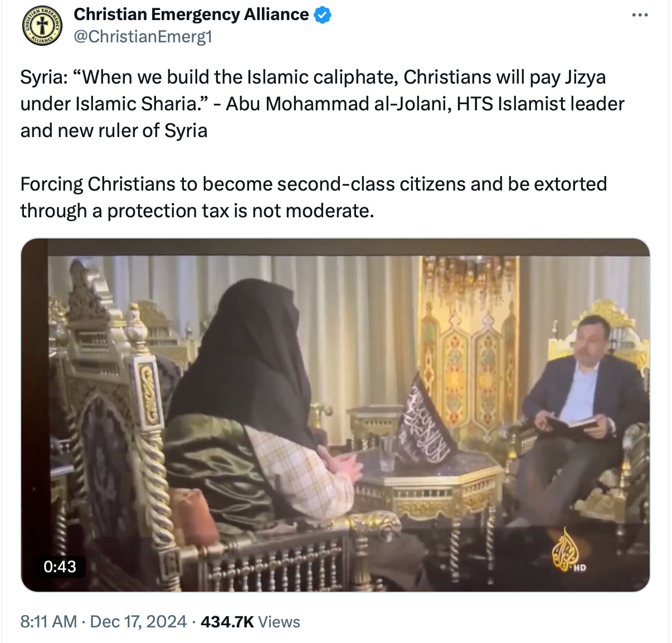Open the Christian Emergency Alliance display name
This screenshot has height=643, width=672.
[191, 14]
